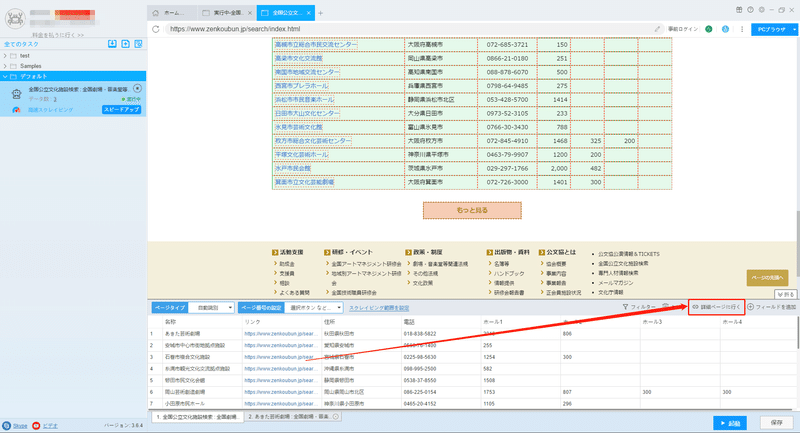
Task: Select row 6 cell 岡山芸術創造劇場
Action: pyautogui.click(x=185, y=392)
